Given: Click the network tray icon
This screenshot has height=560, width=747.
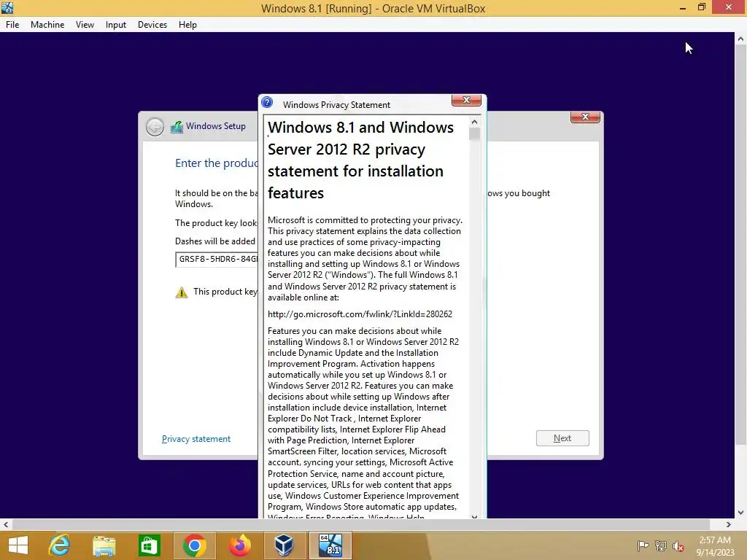Looking at the screenshot, I should point(660,545).
